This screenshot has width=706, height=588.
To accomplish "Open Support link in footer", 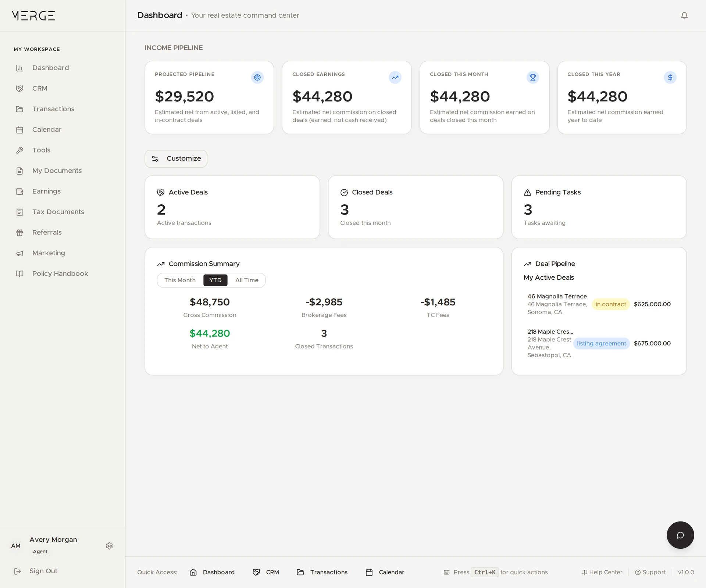I will [x=650, y=572].
